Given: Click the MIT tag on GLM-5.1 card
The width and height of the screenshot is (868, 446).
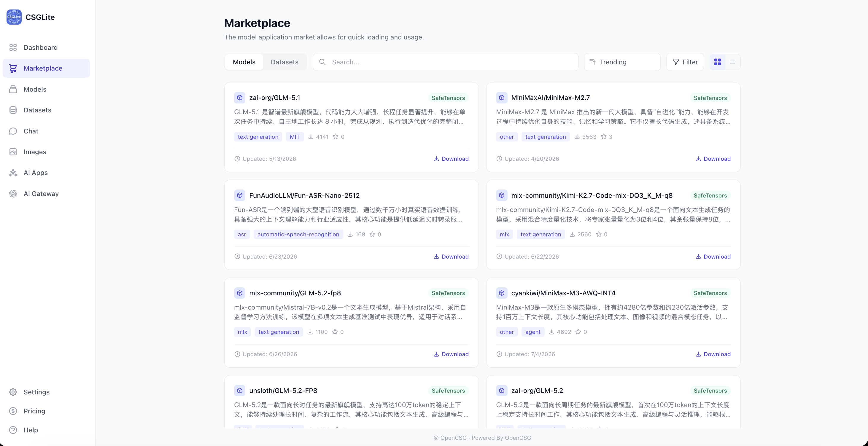Looking at the screenshot, I should pos(295,136).
